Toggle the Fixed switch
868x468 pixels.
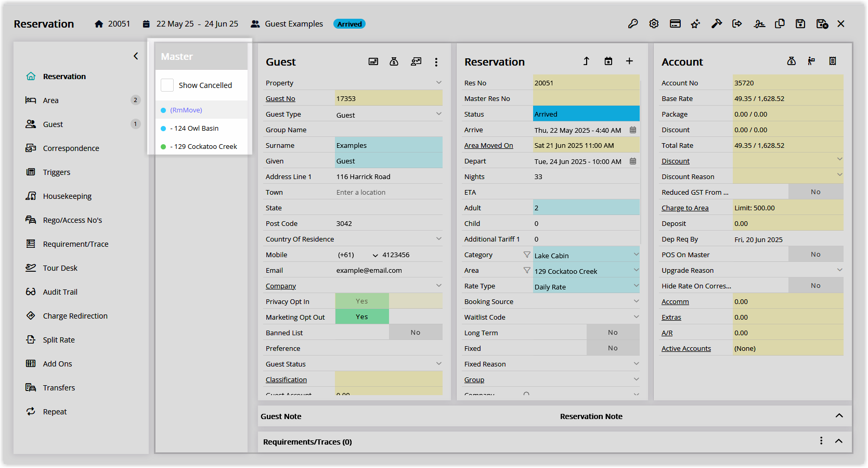(613, 348)
